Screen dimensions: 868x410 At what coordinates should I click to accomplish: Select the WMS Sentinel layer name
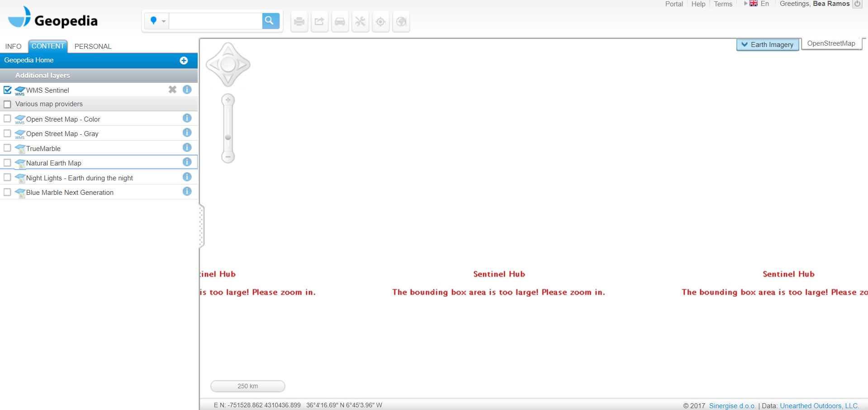47,90
